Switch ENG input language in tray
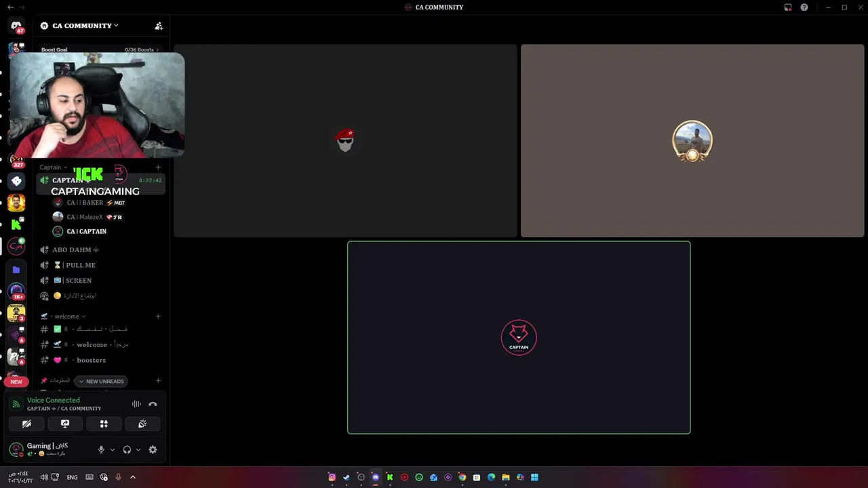Image resolution: width=868 pixels, height=488 pixels. point(72,477)
